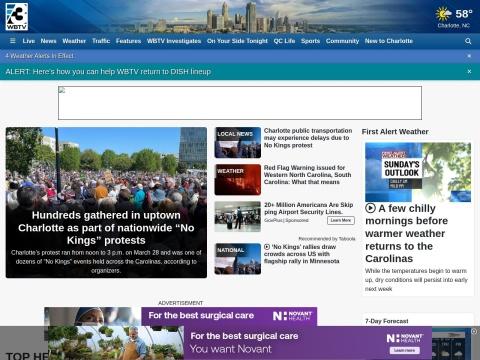Image resolution: width=480 pixels, height=360 pixels.
Task: Click the uptown protest story summary text
Action: [x=106, y=262]
